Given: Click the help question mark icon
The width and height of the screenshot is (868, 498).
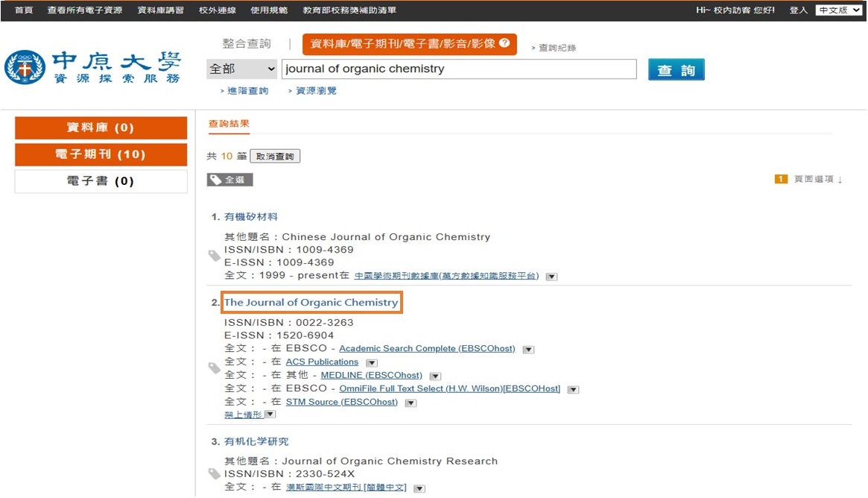Looking at the screenshot, I should (504, 43).
